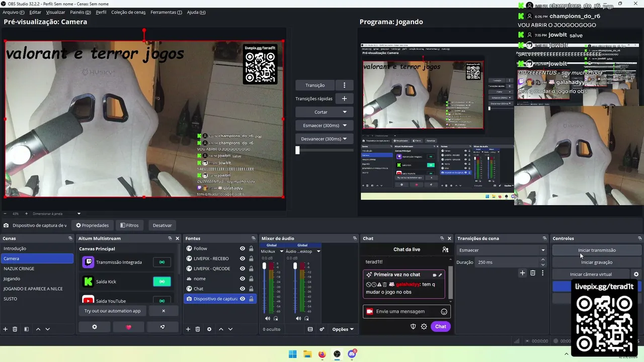Toggle Saída Kick stream output

point(162,282)
